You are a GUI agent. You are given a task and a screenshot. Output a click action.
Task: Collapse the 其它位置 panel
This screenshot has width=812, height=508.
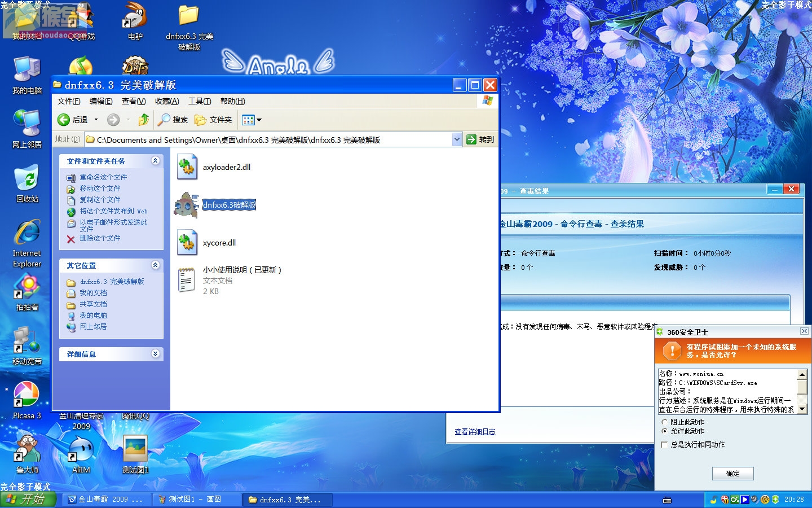pyautogui.click(x=156, y=265)
